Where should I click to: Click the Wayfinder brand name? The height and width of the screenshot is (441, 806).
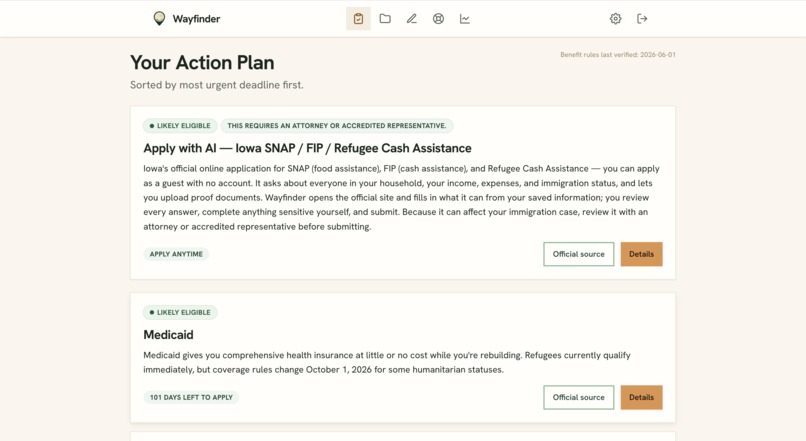pyautogui.click(x=196, y=19)
